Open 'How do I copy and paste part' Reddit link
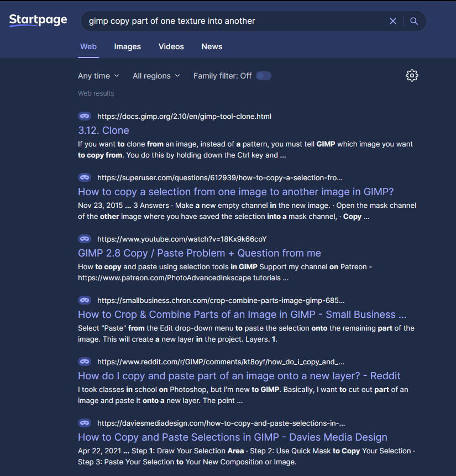456x476 pixels. coord(239,375)
